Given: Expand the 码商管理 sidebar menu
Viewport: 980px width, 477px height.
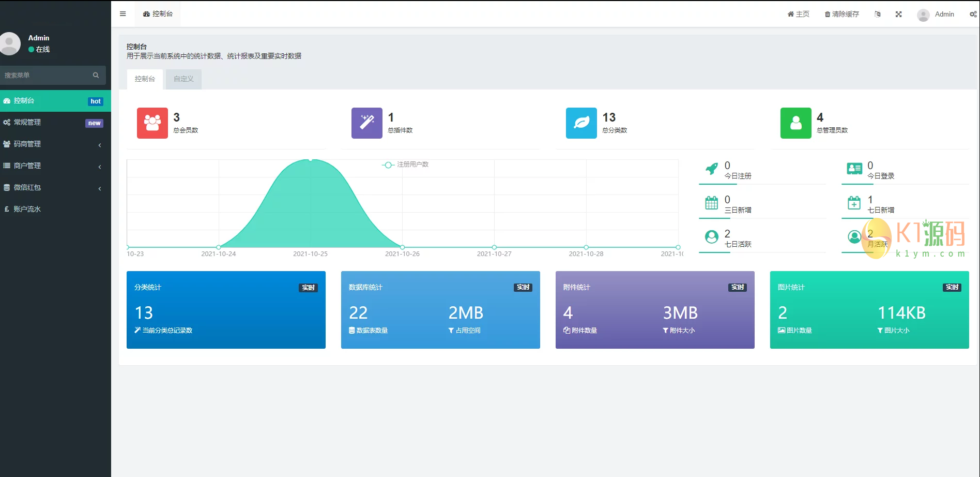Looking at the screenshot, I should 52,144.
